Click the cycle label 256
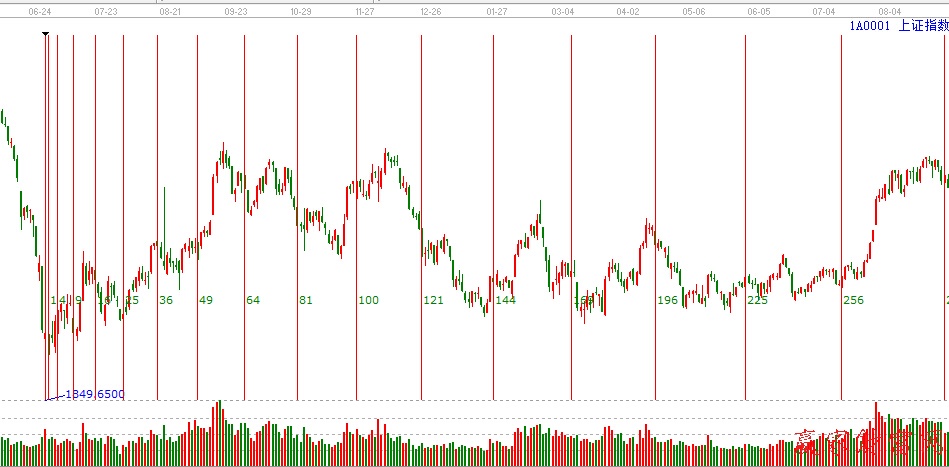Screen dimensions: 949x467 pos(853,300)
